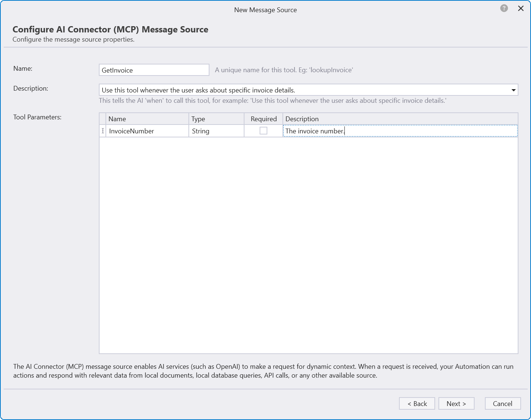Click the help question mark icon
531x420 pixels.
[504, 8]
